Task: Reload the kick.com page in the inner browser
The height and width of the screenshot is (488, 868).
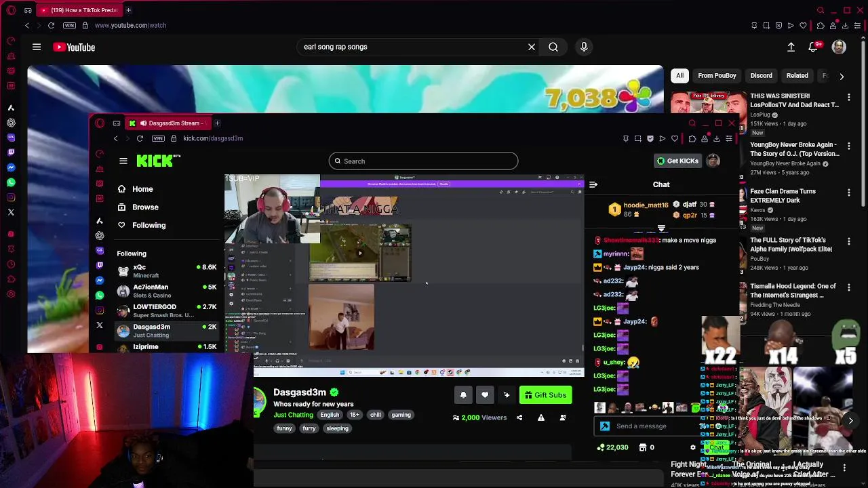Action: click(140, 138)
